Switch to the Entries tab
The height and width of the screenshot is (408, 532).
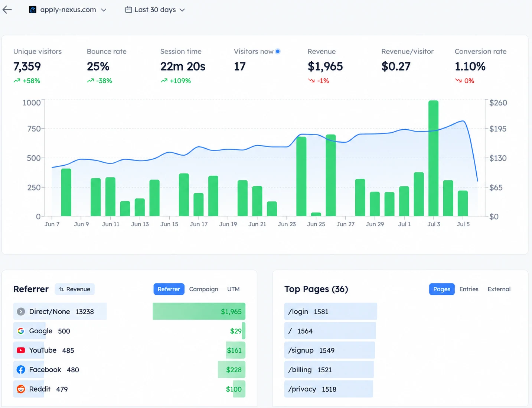[469, 289]
